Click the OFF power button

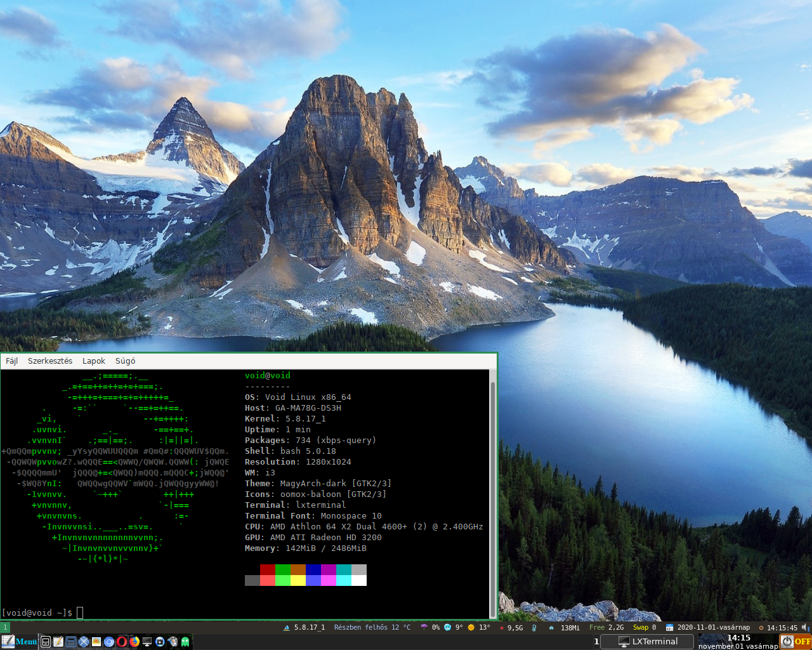click(x=796, y=641)
